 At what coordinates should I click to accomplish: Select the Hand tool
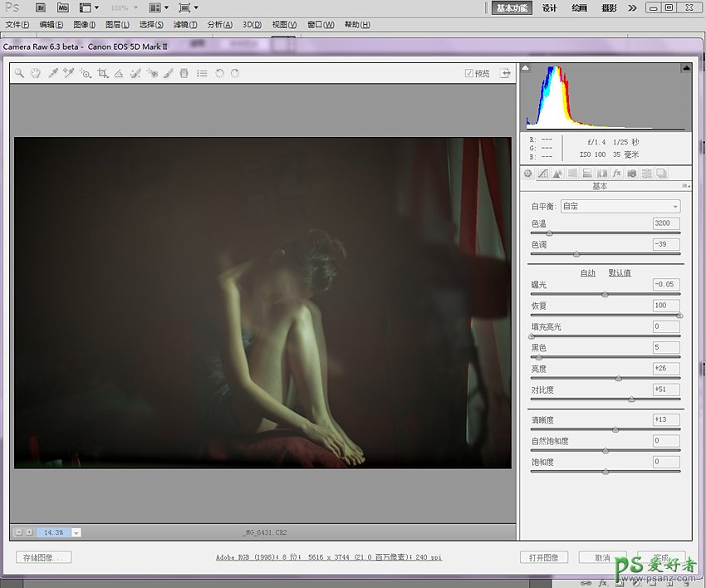click(36, 73)
